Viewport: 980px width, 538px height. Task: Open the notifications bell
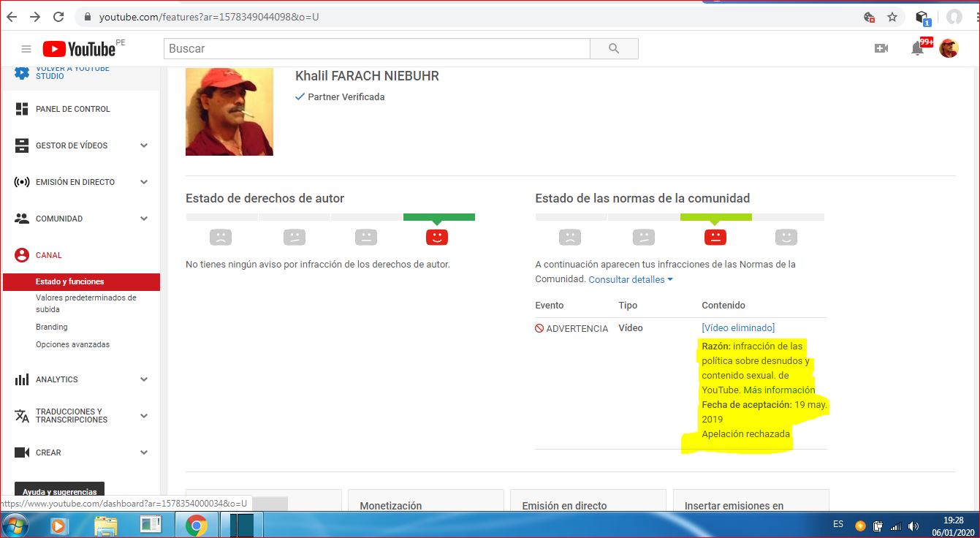point(917,49)
